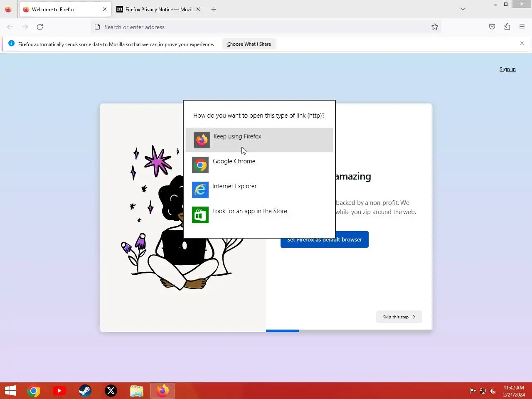The image size is (532, 399).
Task: Open the clock showing 11:42 AM
Action: (x=514, y=391)
